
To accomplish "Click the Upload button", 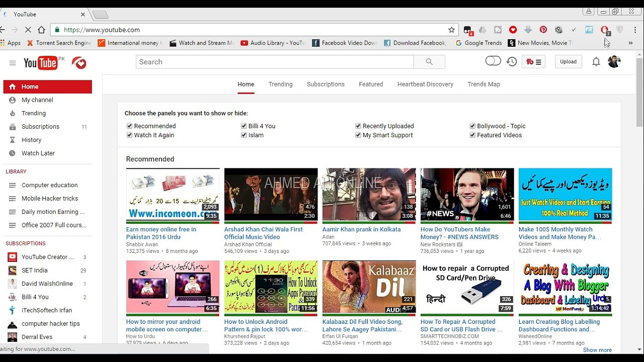I will (568, 62).
